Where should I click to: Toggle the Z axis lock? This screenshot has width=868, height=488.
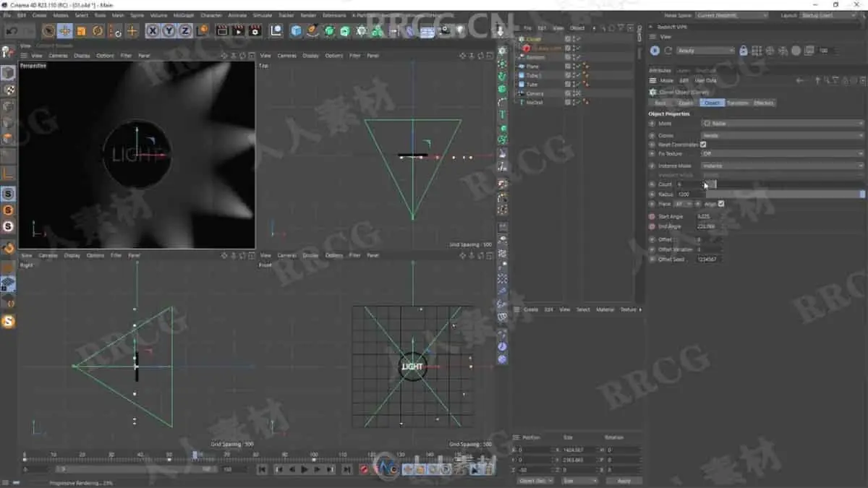tap(186, 30)
